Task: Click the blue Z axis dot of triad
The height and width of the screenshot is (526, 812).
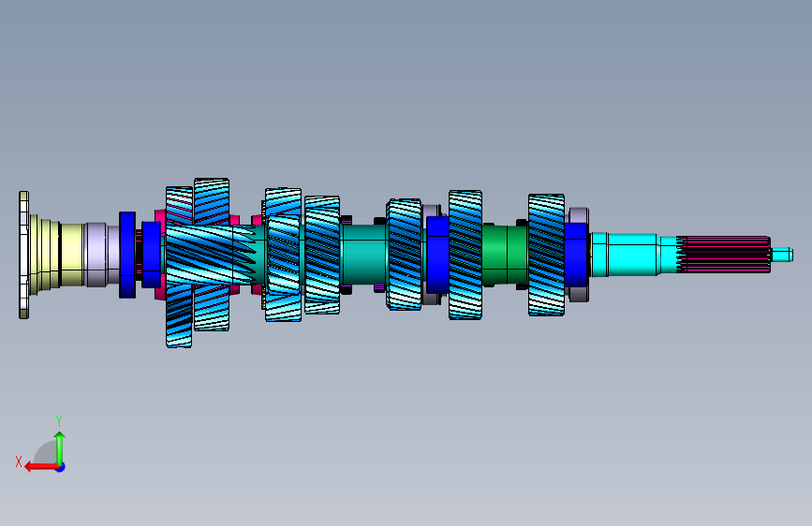Action: 61,467
